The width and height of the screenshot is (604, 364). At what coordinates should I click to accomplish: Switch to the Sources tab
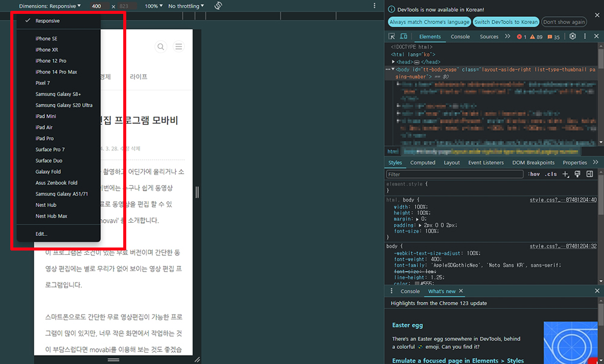[489, 37]
